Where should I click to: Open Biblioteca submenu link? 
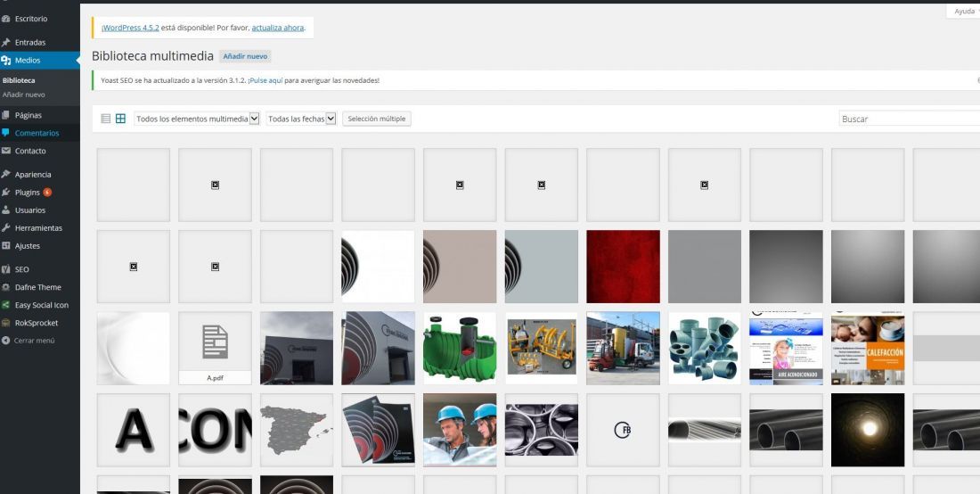[19, 80]
